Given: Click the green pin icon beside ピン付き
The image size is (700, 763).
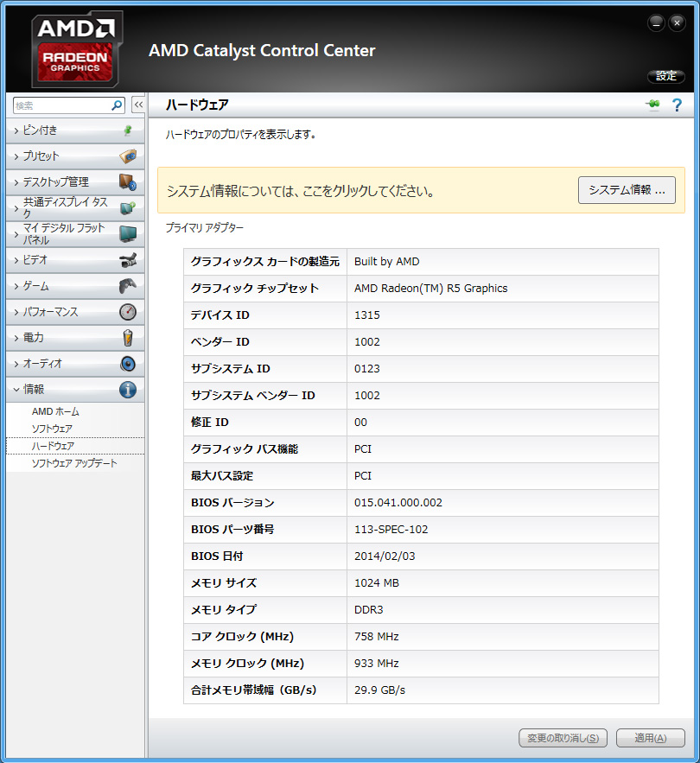Looking at the screenshot, I should pos(128,130).
